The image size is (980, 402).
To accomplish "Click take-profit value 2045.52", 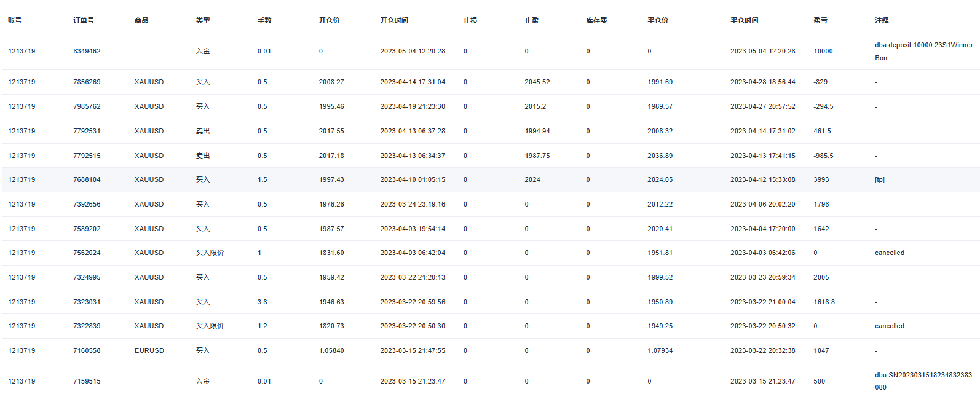I will (537, 82).
